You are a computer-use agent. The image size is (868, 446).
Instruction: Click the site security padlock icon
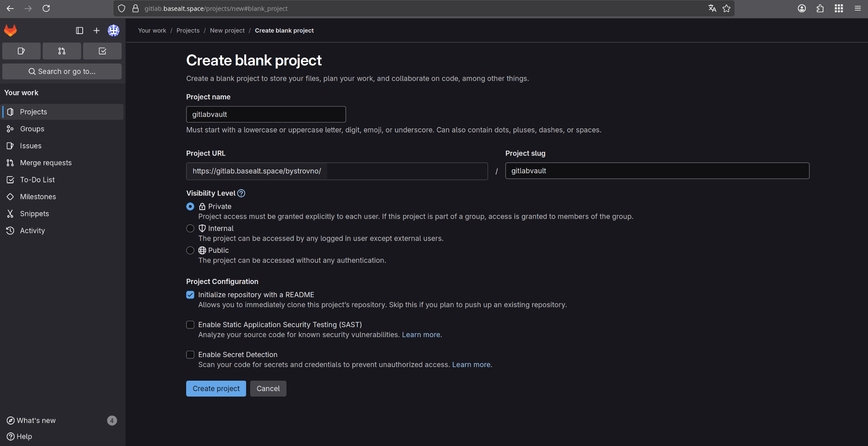pos(135,8)
